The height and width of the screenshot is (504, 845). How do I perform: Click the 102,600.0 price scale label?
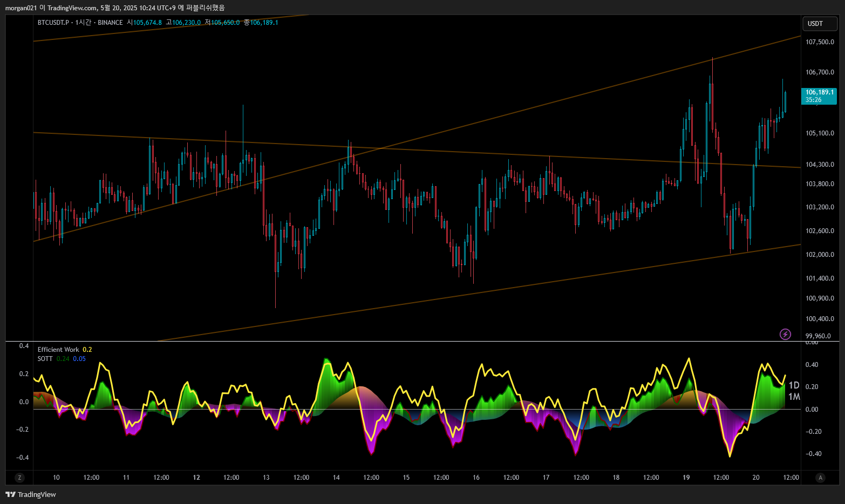(x=820, y=231)
